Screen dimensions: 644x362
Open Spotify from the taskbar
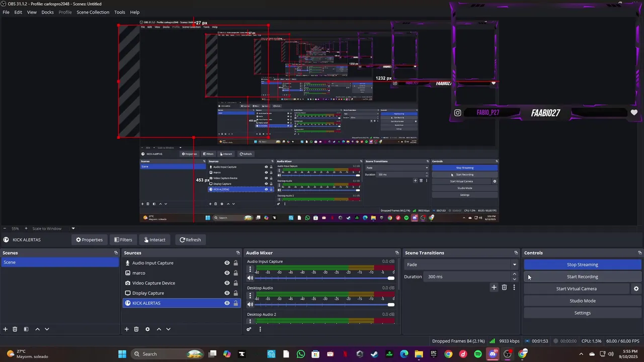(x=478, y=354)
